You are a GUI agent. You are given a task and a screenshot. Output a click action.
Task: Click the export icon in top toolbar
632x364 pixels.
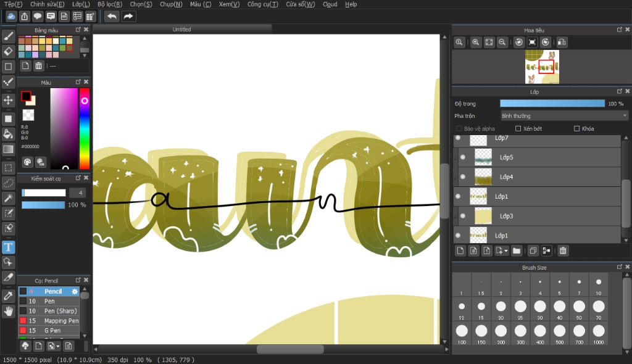coord(25,17)
